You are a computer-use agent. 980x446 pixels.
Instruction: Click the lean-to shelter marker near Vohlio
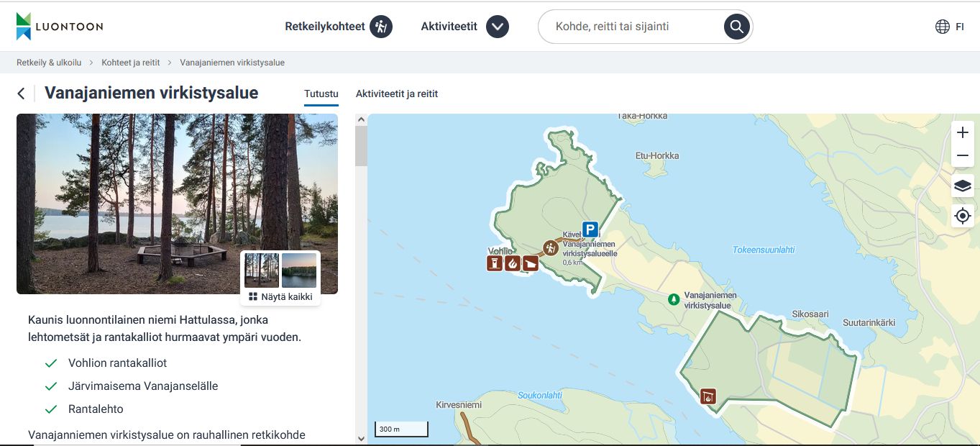tap(531, 263)
